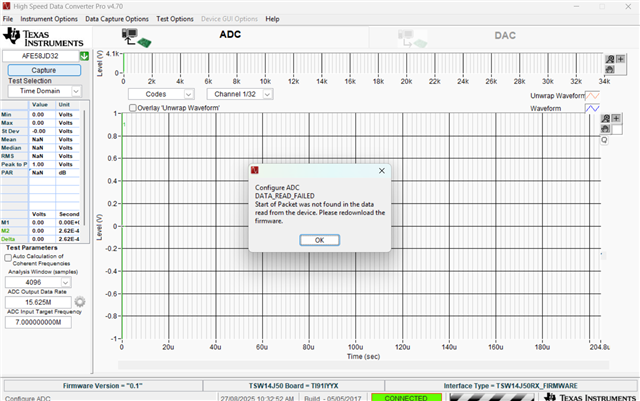Click the ADC tab header

click(230, 35)
